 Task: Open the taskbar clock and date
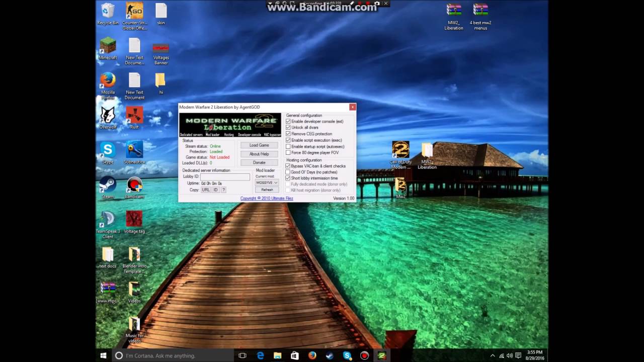tap(535, 355)
